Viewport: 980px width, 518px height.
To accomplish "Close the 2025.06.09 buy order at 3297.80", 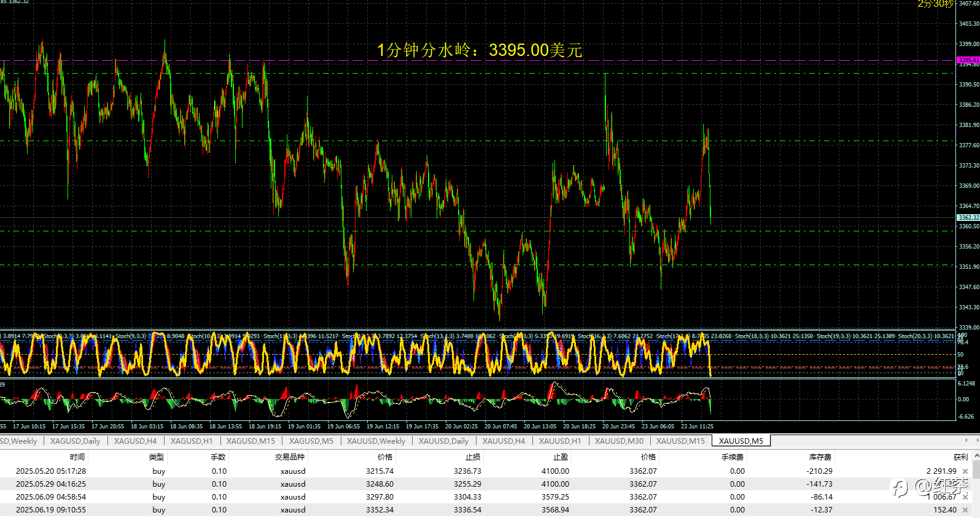I will click(965, 497).
